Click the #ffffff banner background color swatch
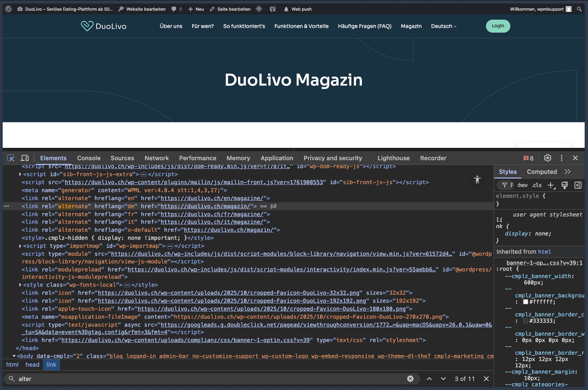This screenshot has width=588, height=390. coord(526,302)
